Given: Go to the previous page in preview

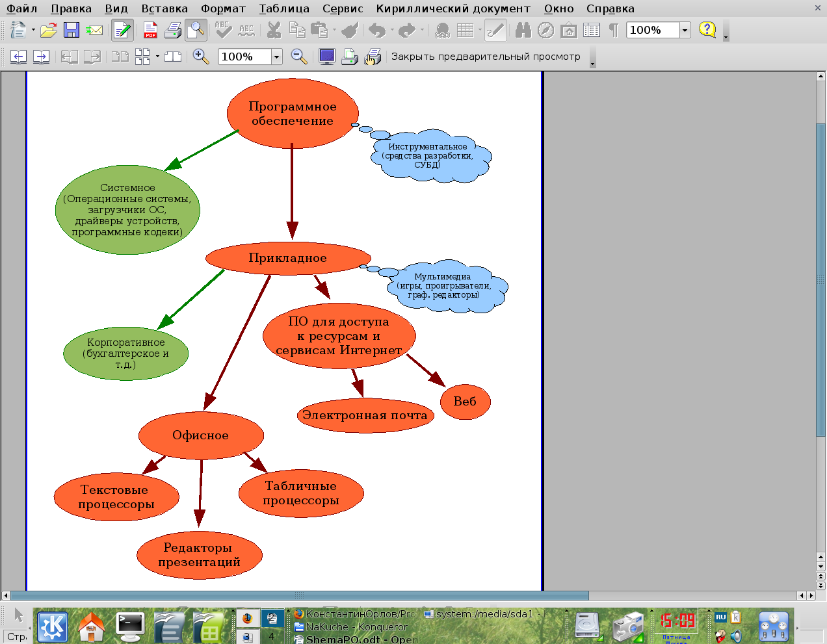Looking at the screenshot, I should tap(18, 57).
